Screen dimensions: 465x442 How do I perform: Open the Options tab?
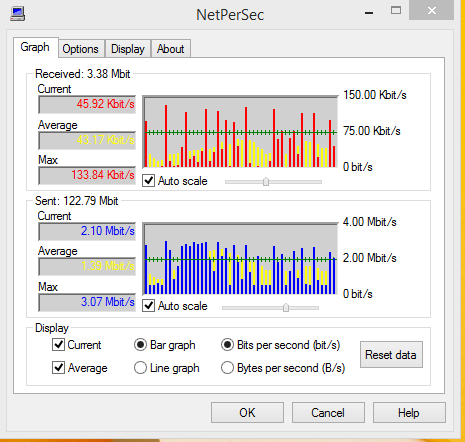click(81, 49)
